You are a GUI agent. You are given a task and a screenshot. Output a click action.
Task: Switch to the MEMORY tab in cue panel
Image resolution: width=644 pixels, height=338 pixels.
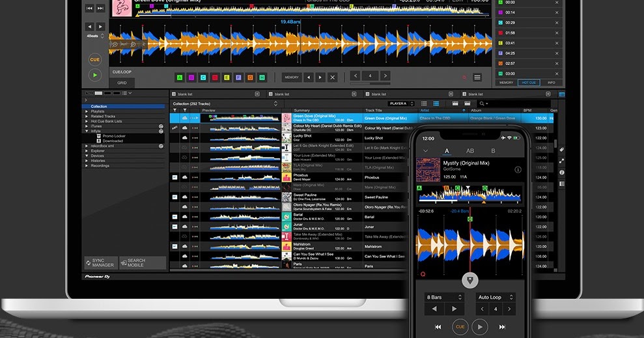(x=506, y=83)
